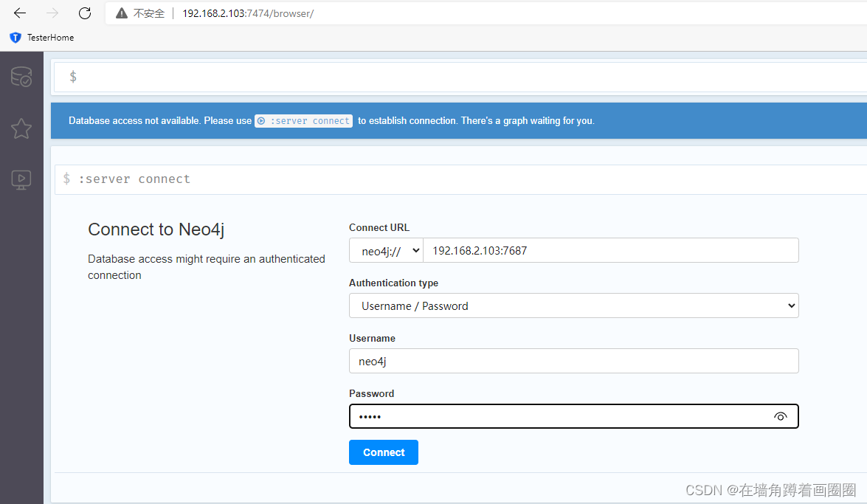Click the 'Username' label text
This screenshot has width=867, height=504.
pos(372,338)
